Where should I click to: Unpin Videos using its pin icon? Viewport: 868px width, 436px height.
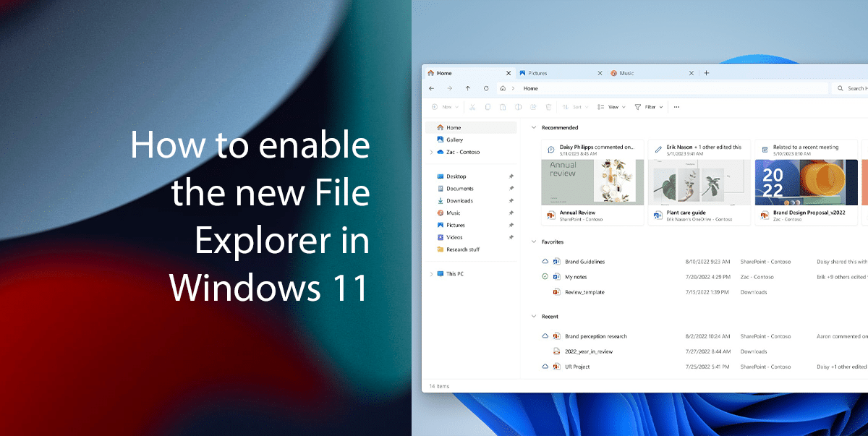(511, 237)
